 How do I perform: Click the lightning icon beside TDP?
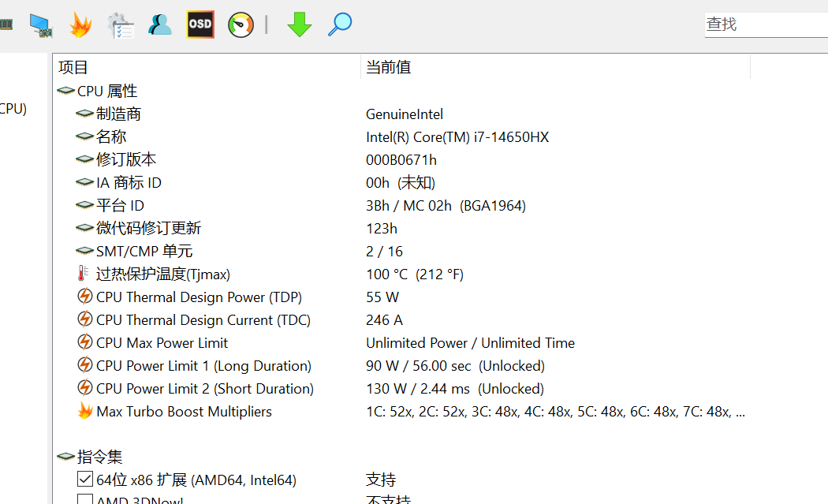(x=84, y=297)
